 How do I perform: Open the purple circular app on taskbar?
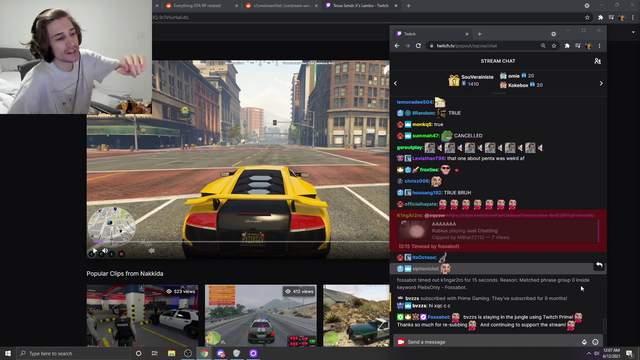253,353
